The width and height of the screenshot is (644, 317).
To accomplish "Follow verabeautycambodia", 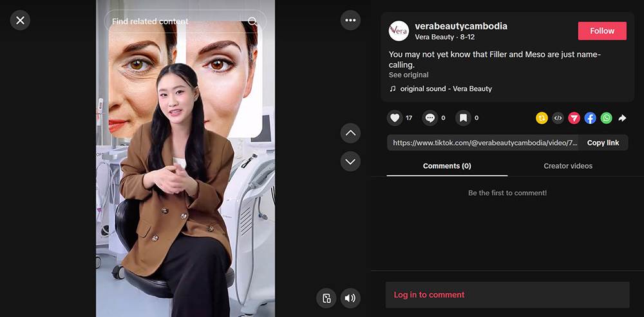I will [x=602, y=31].
